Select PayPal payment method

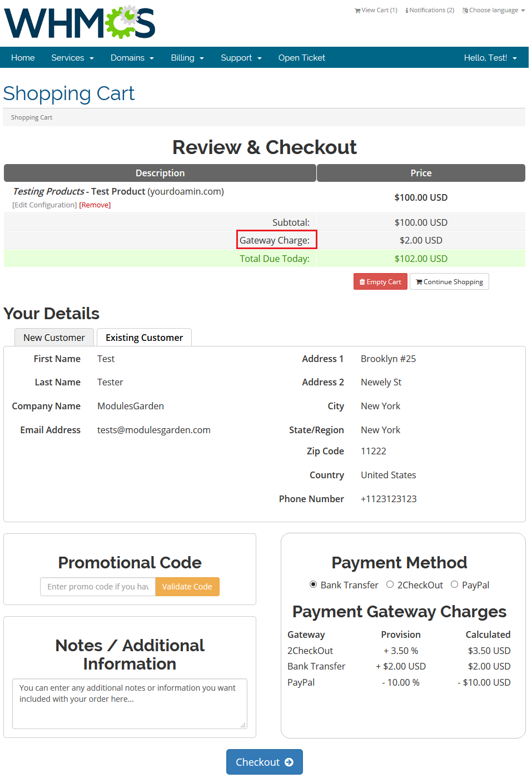coord(455,584)
